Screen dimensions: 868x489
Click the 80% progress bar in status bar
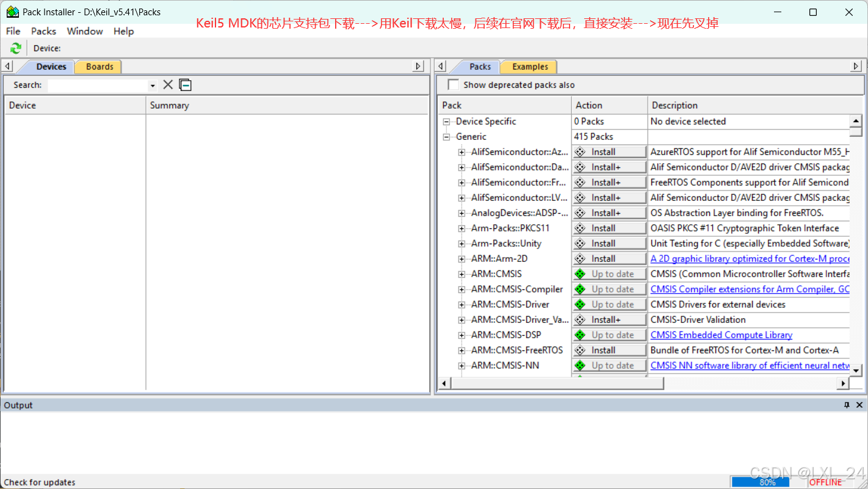768,482
